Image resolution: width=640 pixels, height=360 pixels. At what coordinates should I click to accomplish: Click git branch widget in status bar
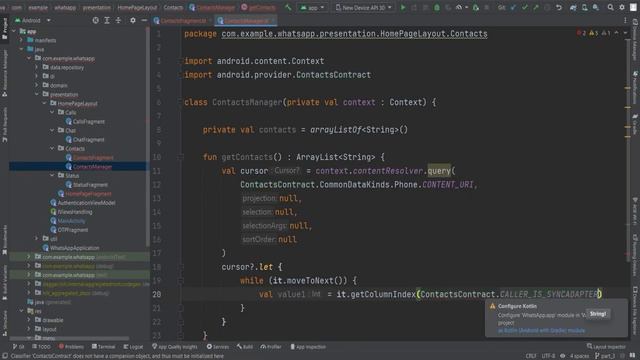(x=605, y=356)
